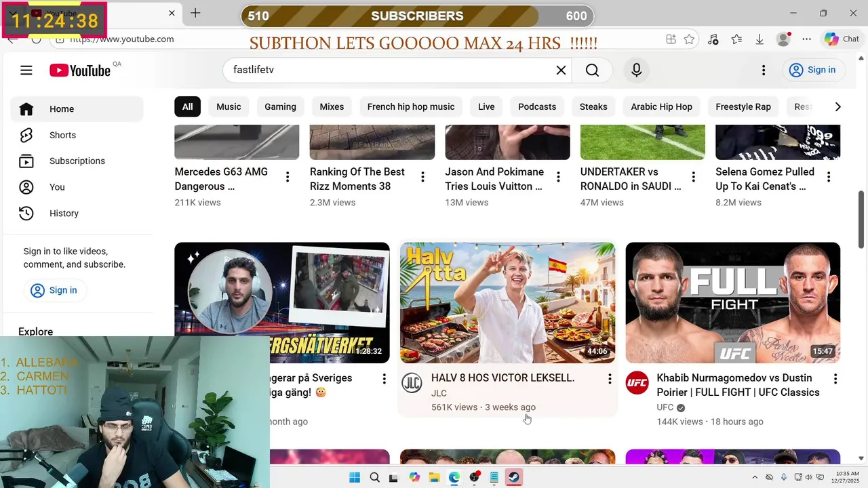This screenshot has width=868, height=488.
Task: Open the Home sidebar entry
Action: [77, 109]
